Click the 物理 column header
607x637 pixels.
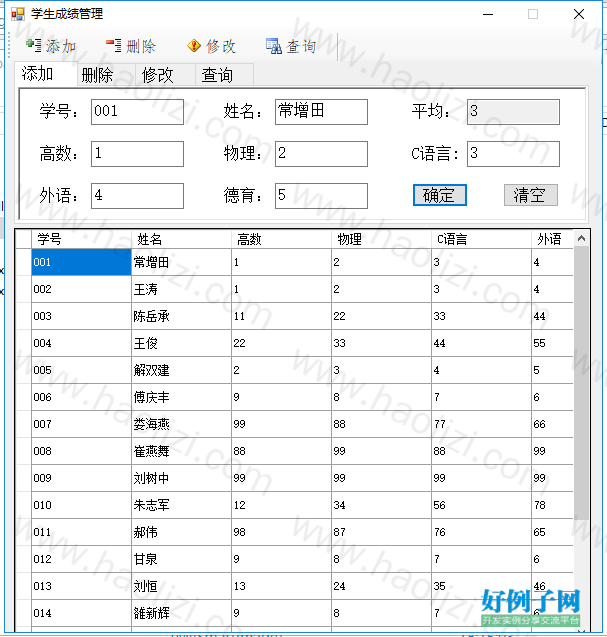coord(381,239)
